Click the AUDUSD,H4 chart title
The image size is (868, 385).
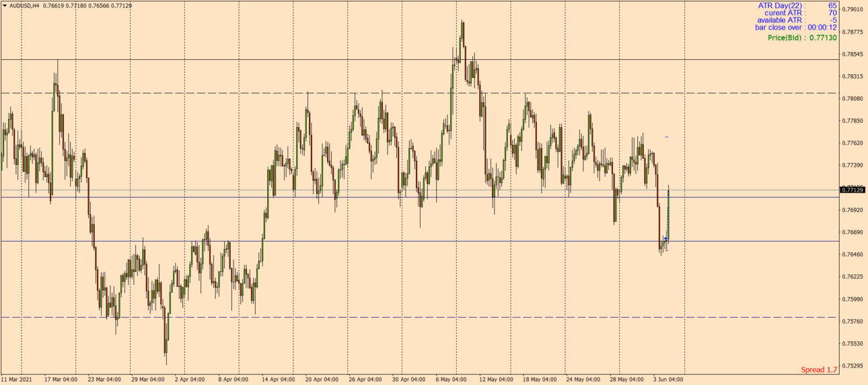[24, 5]
